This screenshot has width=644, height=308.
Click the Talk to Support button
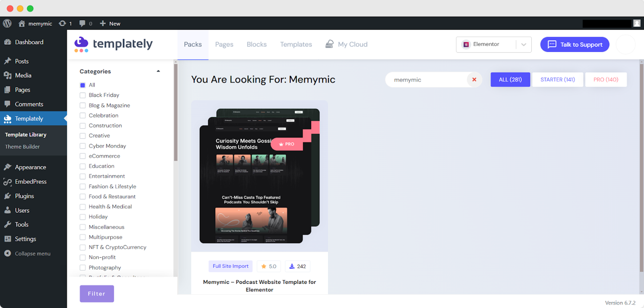pyautogui.click(x=575, y=44)
